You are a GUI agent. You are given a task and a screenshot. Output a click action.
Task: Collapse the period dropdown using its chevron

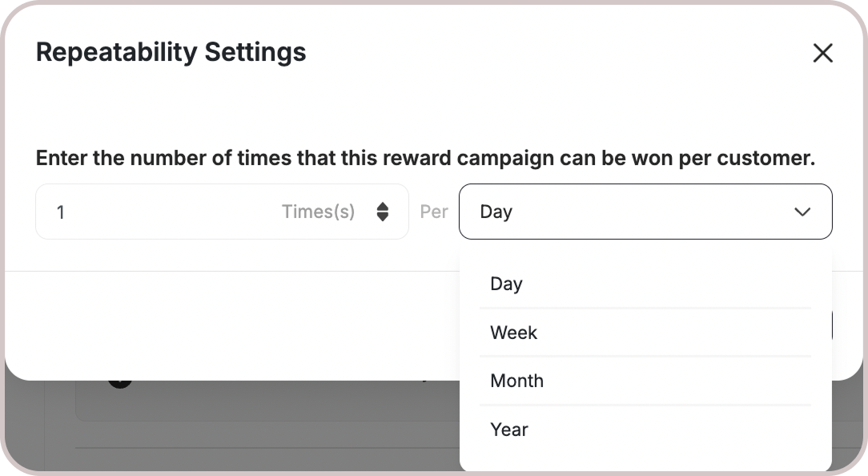[802, 212]
